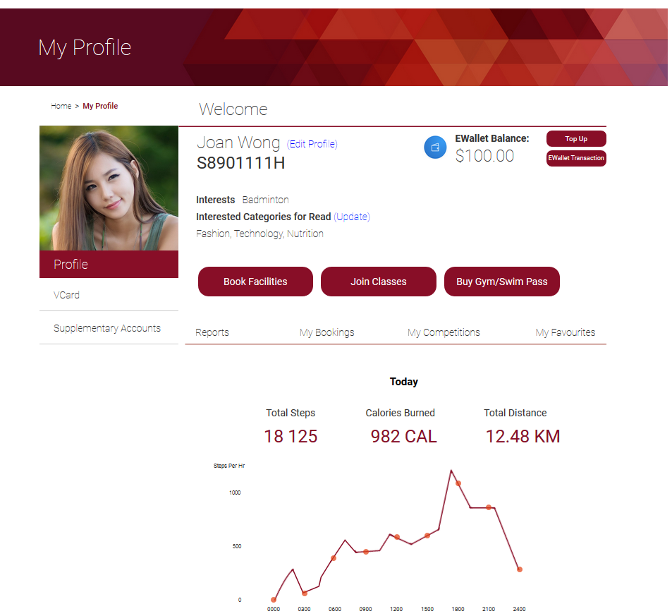Click the Join Classes button

coord(379,282)
